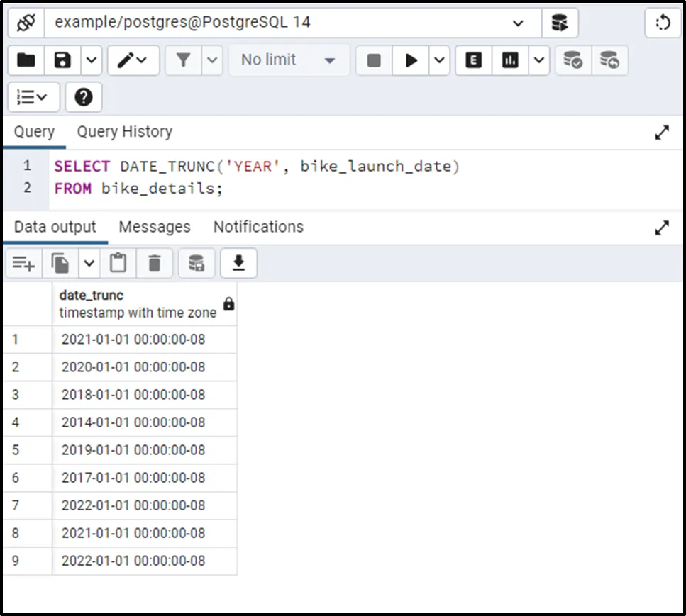Click the Rollback transaction icon
Viewport: 686px width, 616px height.
[x=609, y=60]
